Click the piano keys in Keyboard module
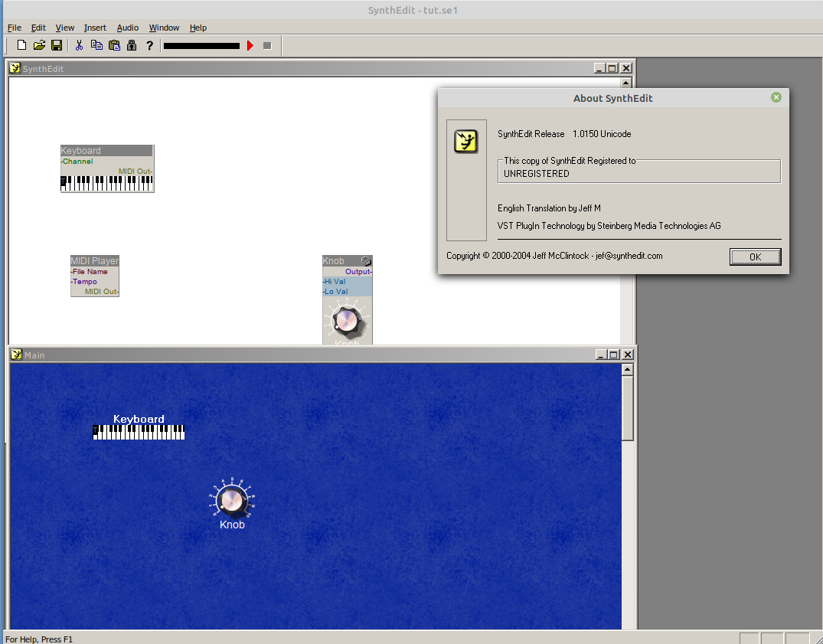 tap(107, 183)
